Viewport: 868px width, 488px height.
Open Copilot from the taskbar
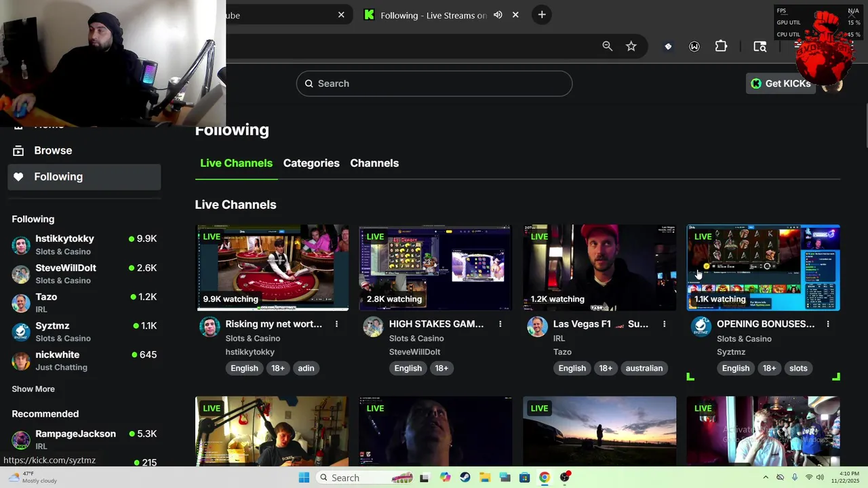pyautogui.click(x=445, y=478)
